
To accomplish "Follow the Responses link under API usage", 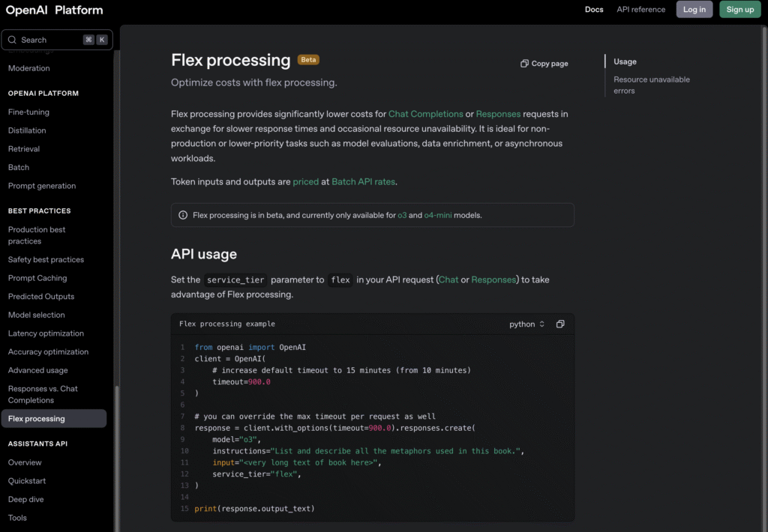I will 493,280.
